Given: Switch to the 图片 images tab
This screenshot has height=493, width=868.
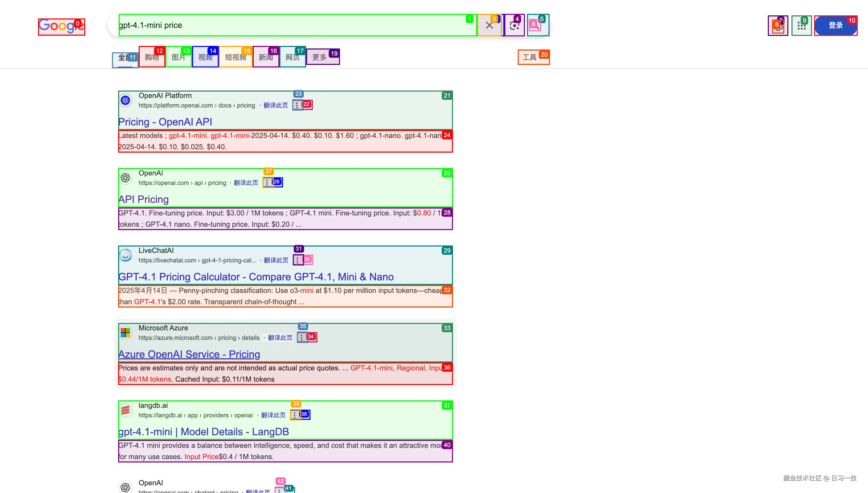Looking at the screenshot, I should 178,57.
